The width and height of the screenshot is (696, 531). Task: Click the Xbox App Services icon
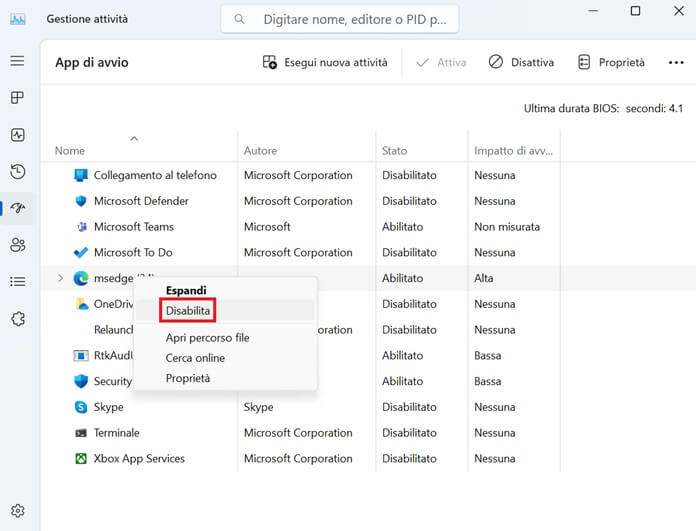pos(81,458)
